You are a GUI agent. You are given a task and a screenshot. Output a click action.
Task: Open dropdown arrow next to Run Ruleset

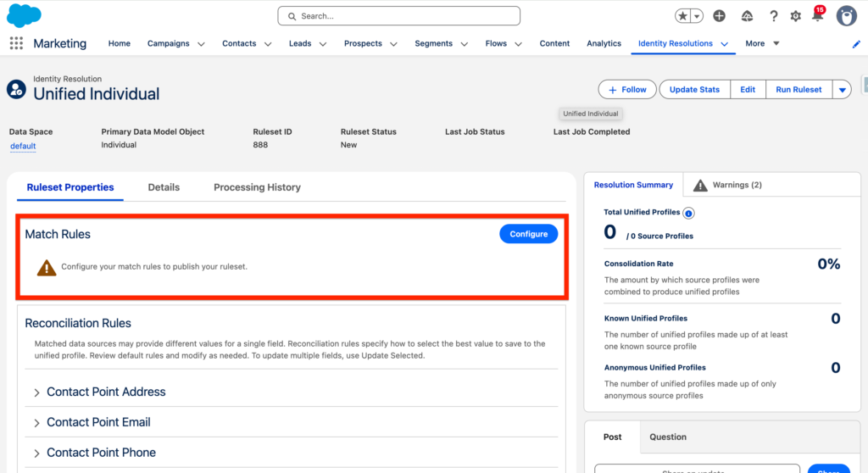841,90
